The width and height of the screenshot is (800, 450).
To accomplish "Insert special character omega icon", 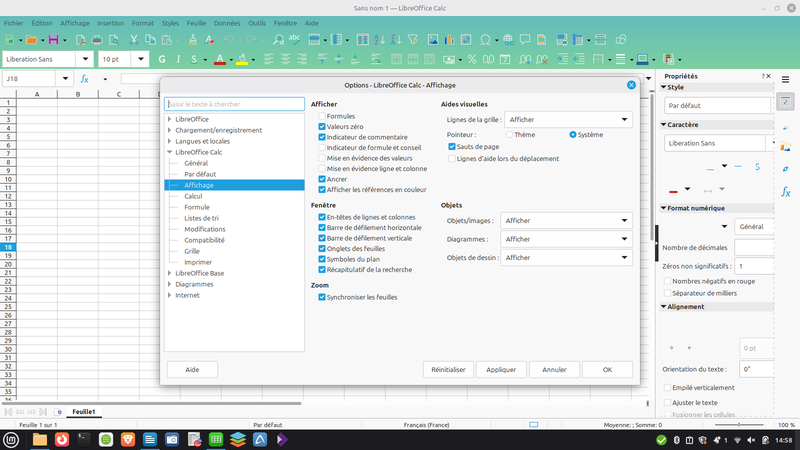I will tap(485, 39).
